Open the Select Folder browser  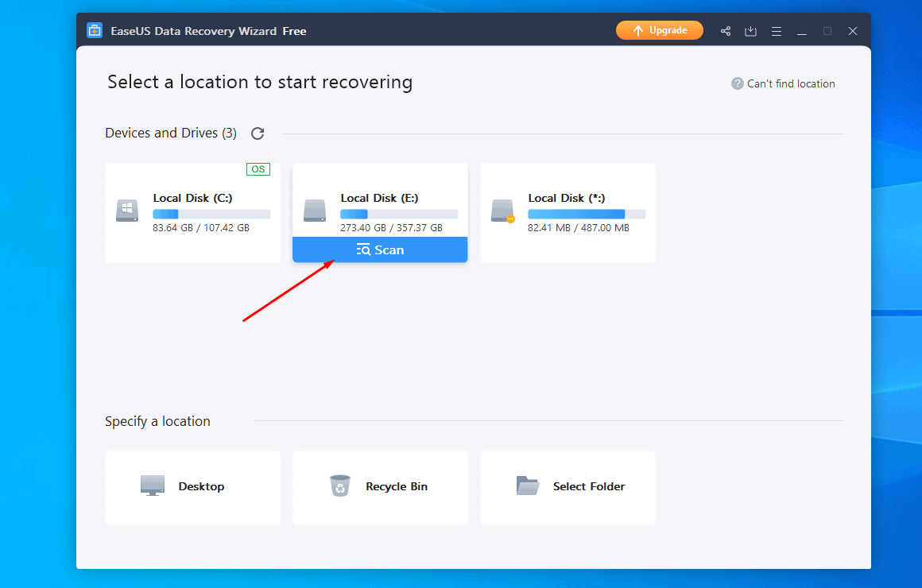click(568, 487)
